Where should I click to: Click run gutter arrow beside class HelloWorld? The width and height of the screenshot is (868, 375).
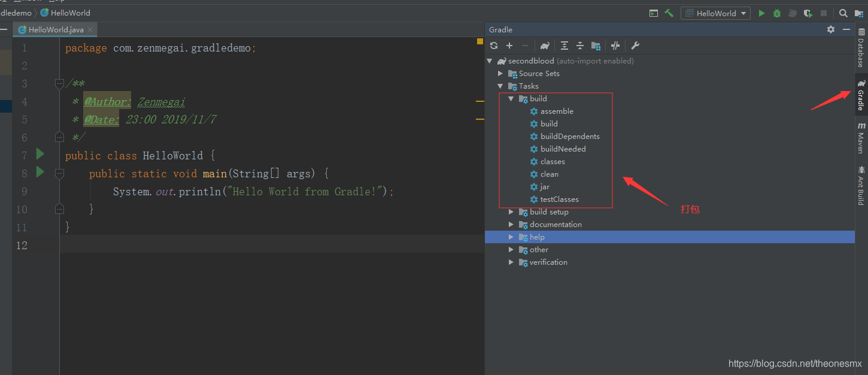tap(40, 155)
